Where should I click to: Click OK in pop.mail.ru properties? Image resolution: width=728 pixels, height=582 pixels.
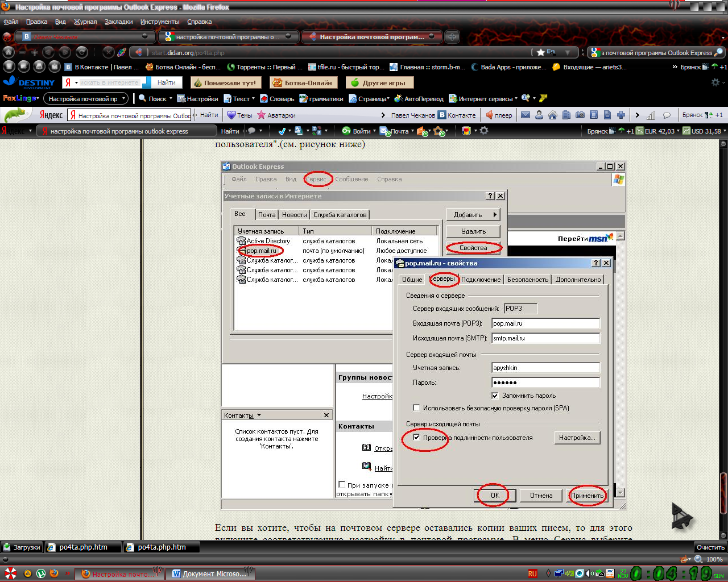tap(495, 496)
